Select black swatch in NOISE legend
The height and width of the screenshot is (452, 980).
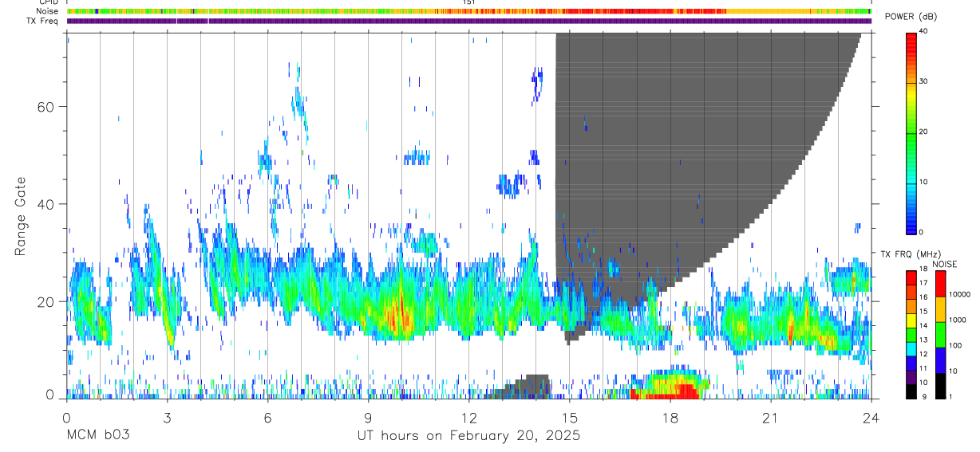point(939,386)
